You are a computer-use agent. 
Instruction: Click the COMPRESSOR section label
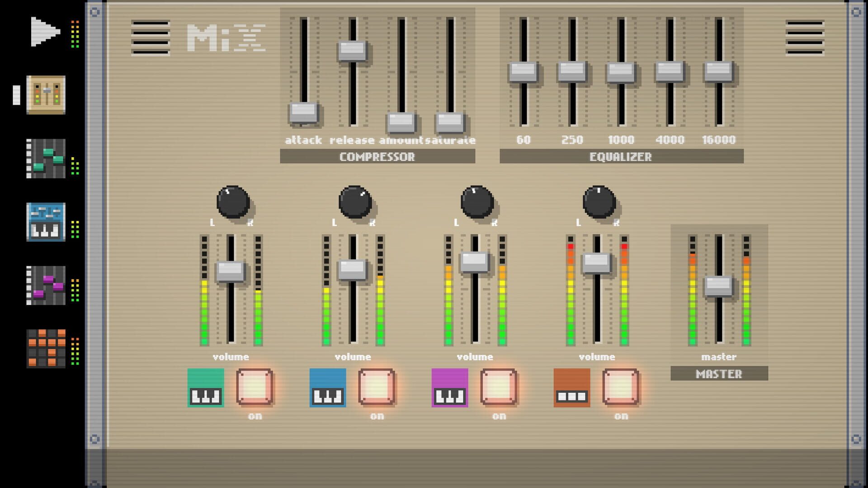click(x=377, y=157)
